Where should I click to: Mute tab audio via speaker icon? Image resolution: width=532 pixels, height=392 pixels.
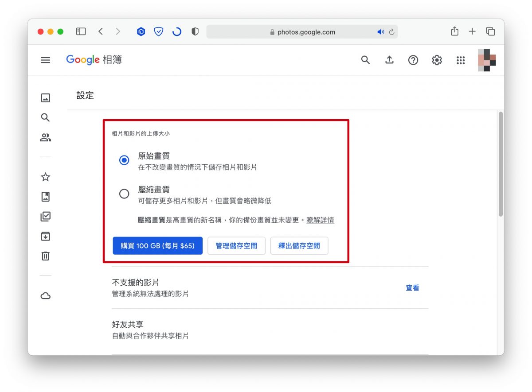coord(380,32)
